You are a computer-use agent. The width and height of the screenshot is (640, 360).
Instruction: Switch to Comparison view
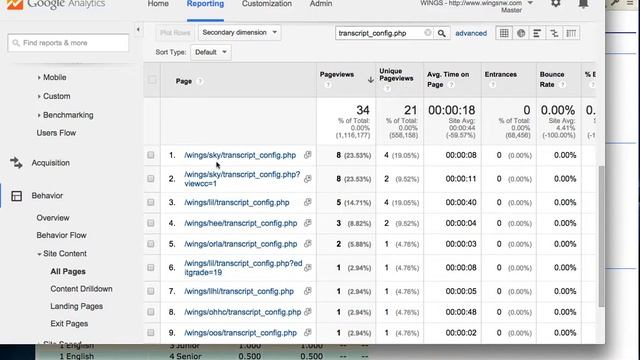554,33
